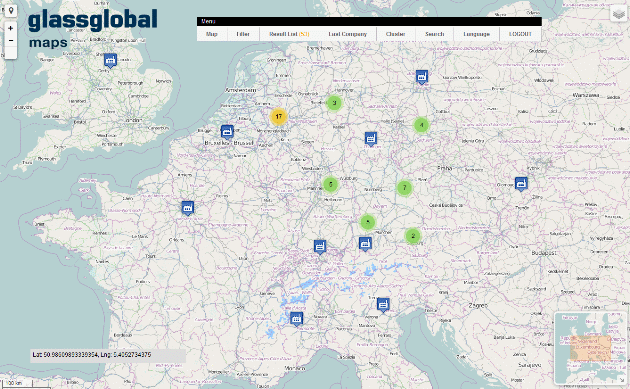Toggle the Cluster menu option
The height and width of the screenshot is (389, 630).
395,34
